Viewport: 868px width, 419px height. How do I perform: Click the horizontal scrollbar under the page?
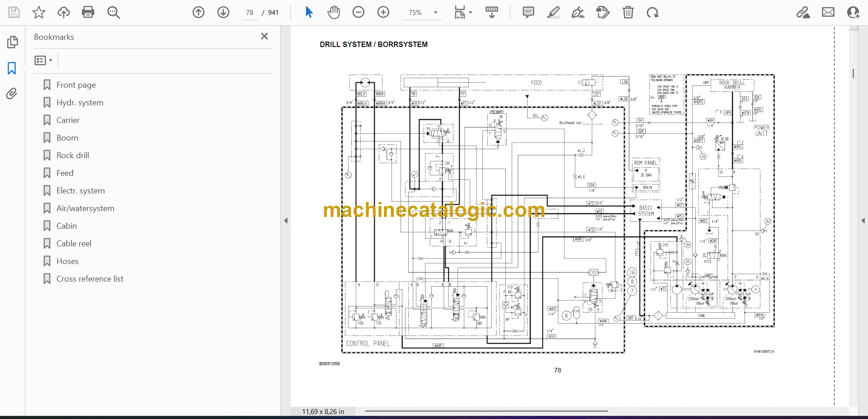point(486,411)
